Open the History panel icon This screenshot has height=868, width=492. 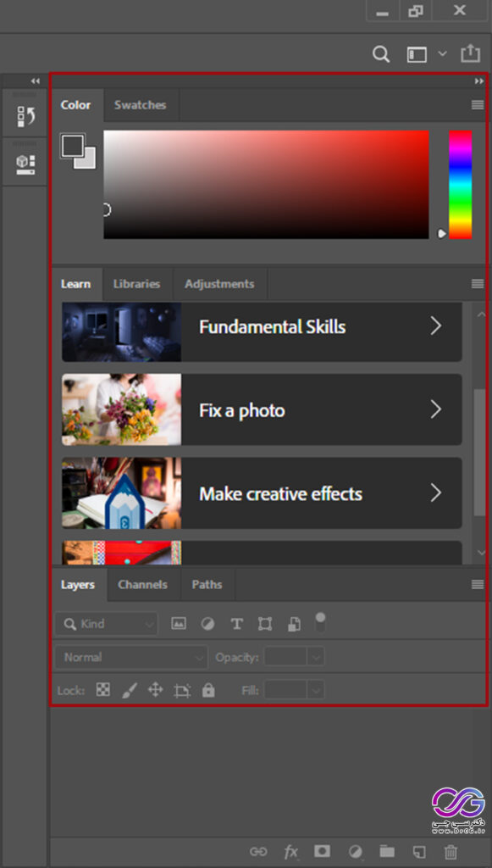[x=26, y=116]
